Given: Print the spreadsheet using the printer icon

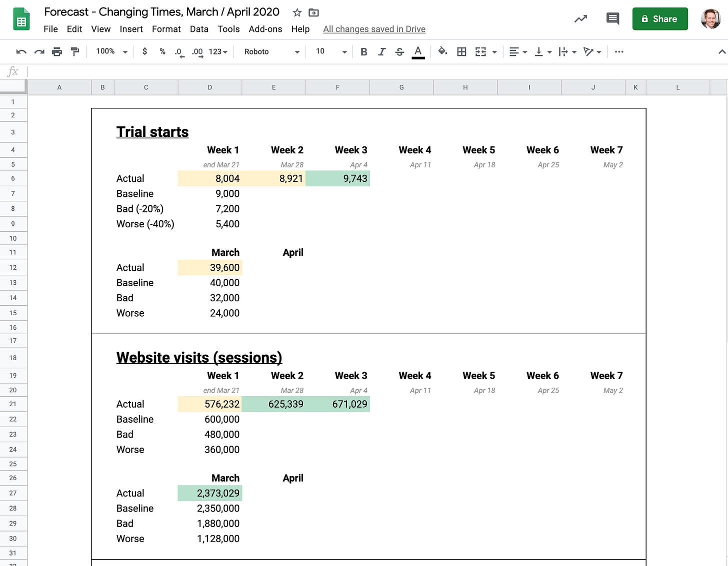Looking at the screenshot, I should (x=57, y=51).
